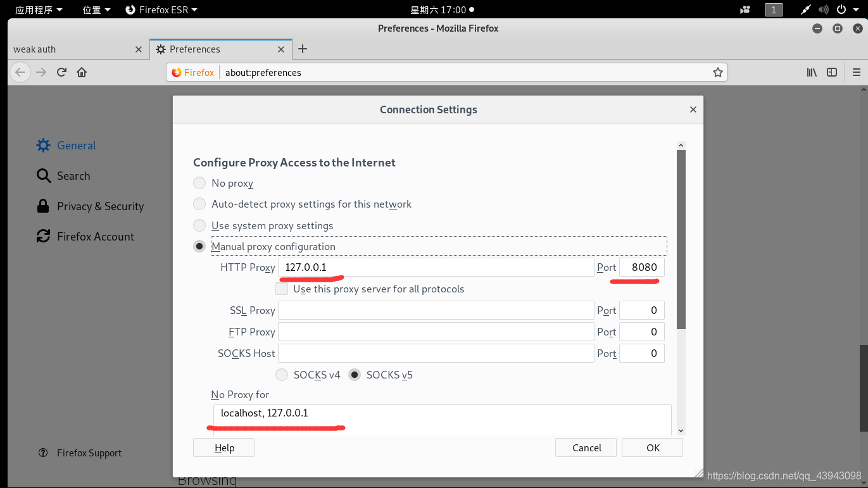868x488 pixels.
Task: Click the Help button in dialog
Action: coord(223,447)
